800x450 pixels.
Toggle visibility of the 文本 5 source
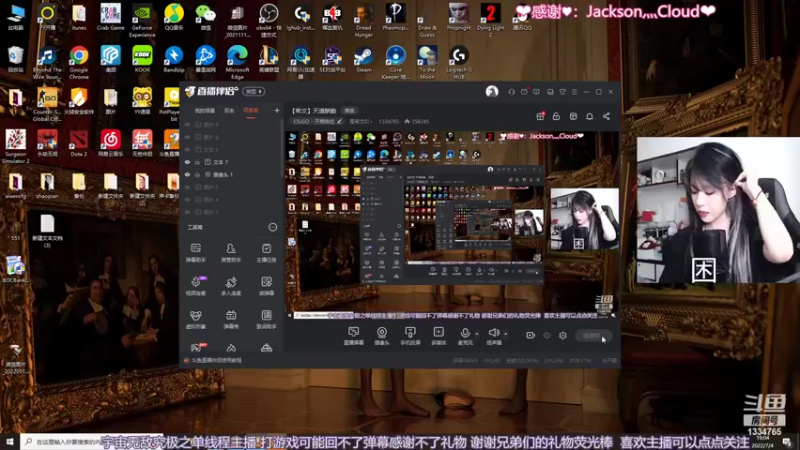(x=187, y=149)
